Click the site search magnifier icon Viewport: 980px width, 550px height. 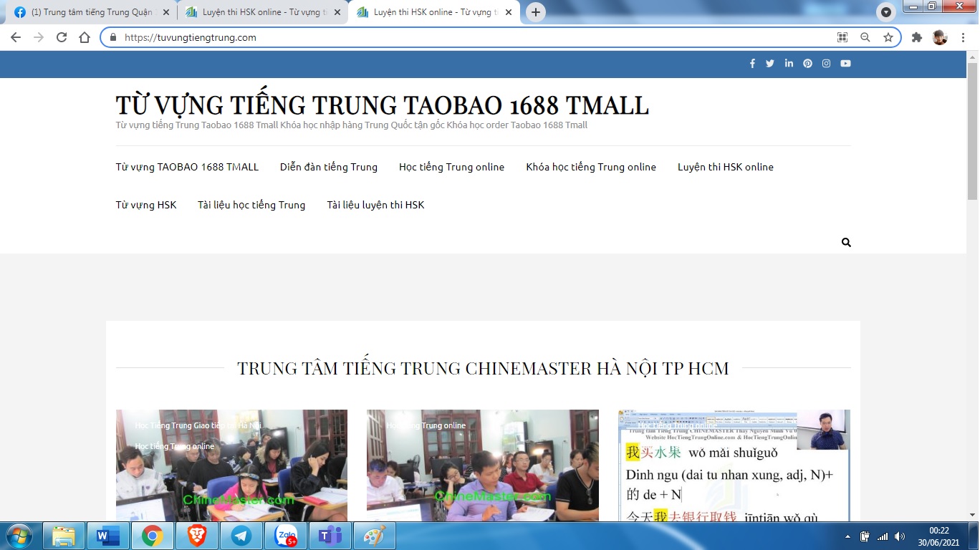846,243
